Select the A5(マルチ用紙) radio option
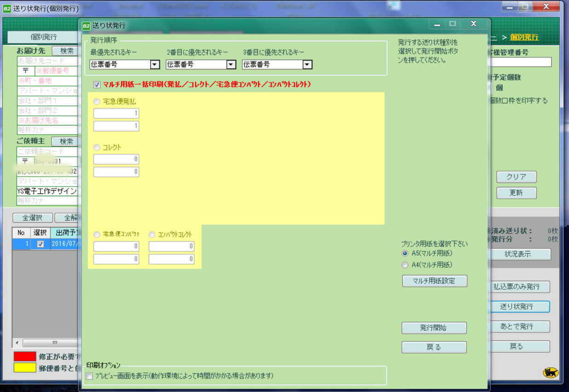The height and width of the screenshot is (392, 569). coord(405,254)
